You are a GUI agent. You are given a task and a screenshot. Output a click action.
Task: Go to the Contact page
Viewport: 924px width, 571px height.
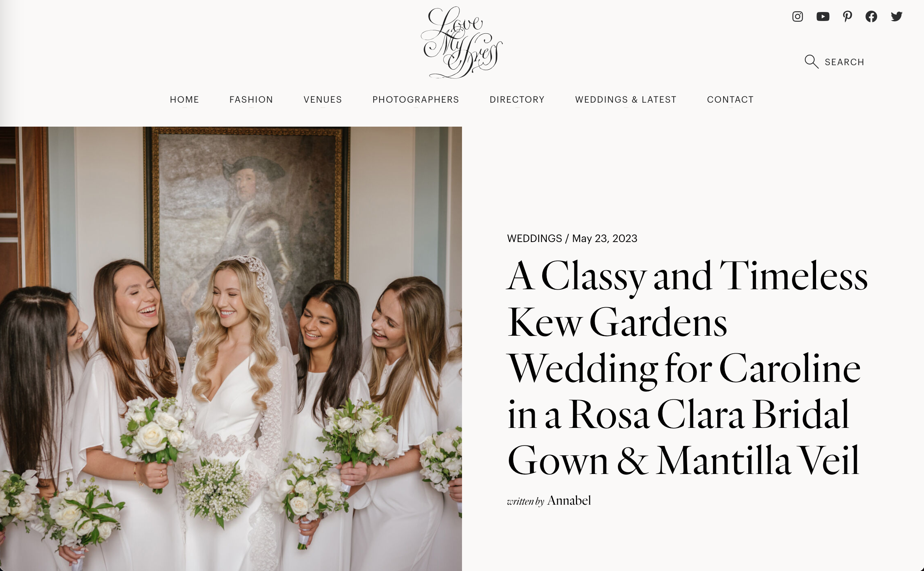tap(730, 100)
